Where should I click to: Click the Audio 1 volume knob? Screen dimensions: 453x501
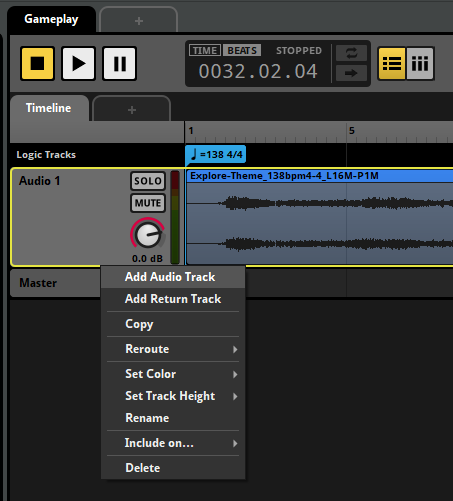click(x=148, y=234)
